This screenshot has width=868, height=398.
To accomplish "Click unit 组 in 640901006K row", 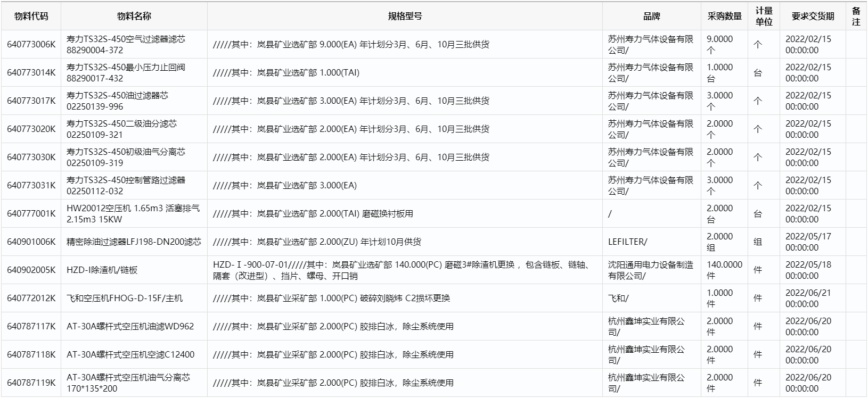I will (x=758, y=242).
